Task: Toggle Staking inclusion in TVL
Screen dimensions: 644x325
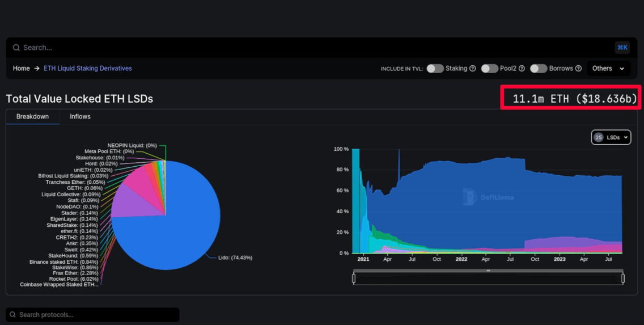Action: pos(435,69)
